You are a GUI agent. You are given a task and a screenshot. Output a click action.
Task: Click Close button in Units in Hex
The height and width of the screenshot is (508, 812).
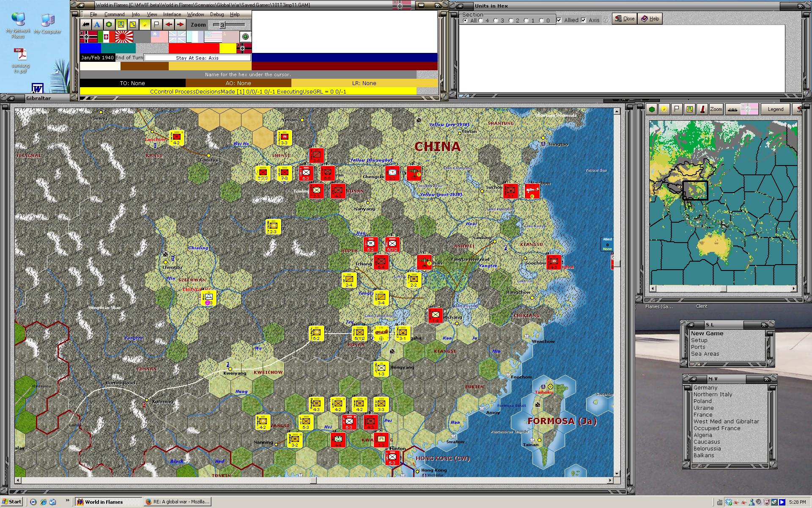(625, 19)
